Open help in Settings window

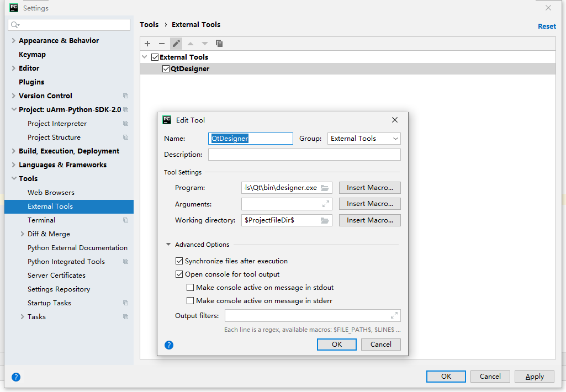[16, 377]
